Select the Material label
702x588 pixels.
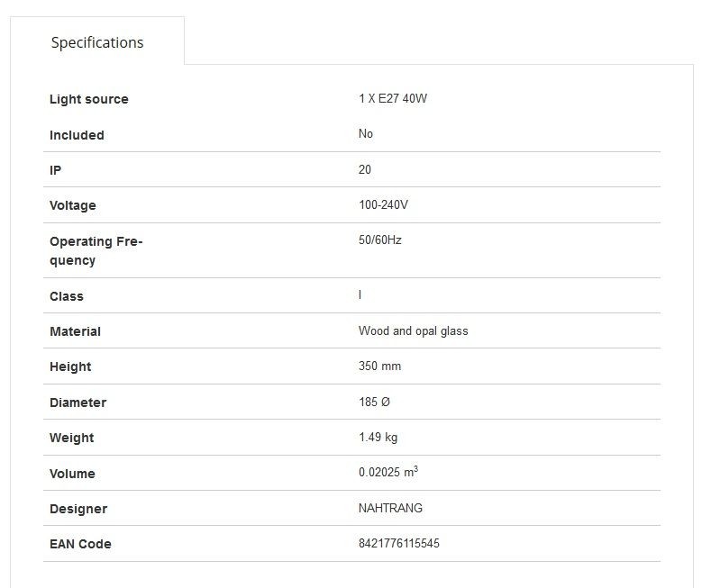(75, 331)
